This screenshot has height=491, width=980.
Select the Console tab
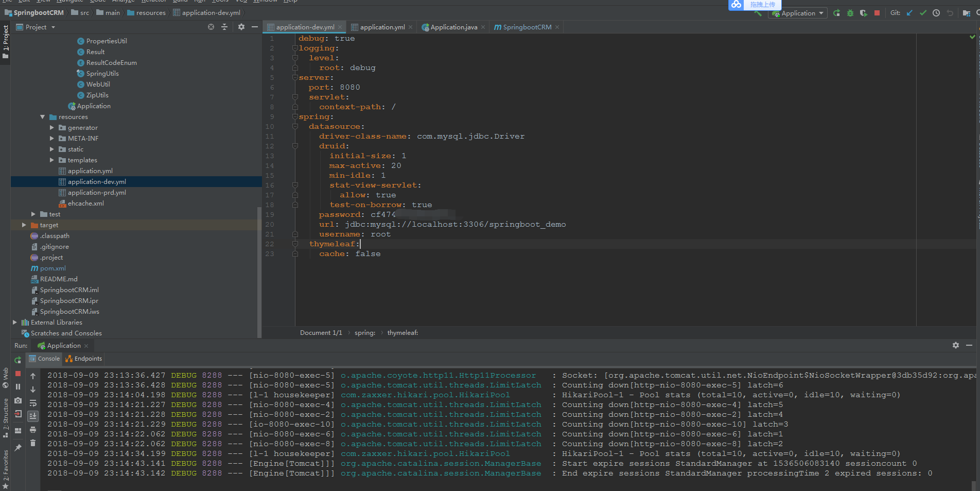coord(44,359)
